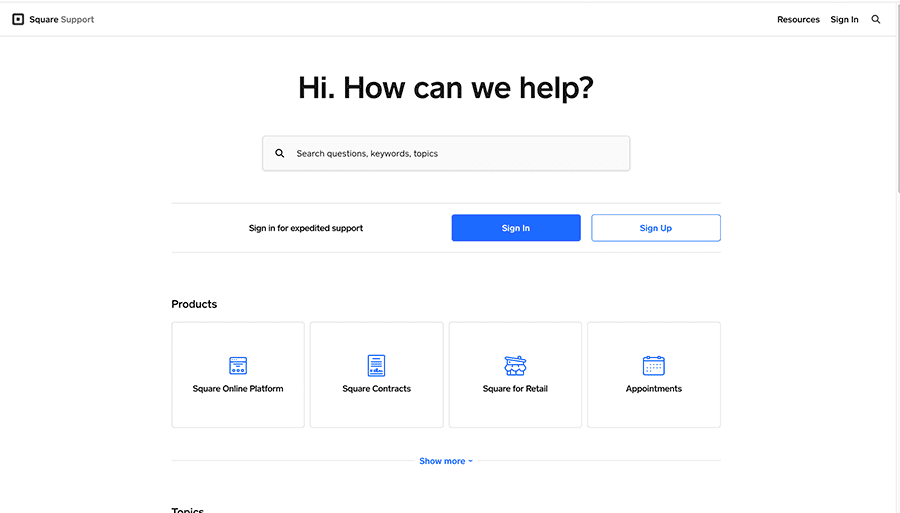Open the Square Online Platform label
This screenshot has height=513, width=900.
pos(238,388)
